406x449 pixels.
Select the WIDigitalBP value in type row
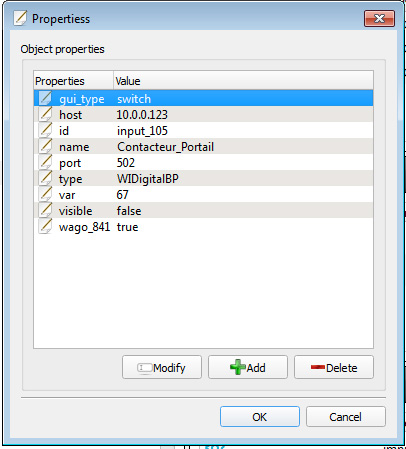[148, 179]
